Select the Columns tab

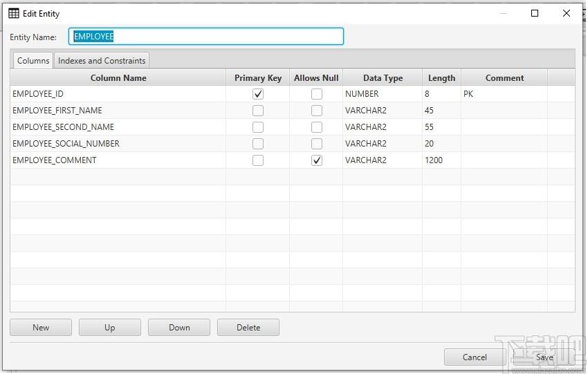tap(33, 61)
